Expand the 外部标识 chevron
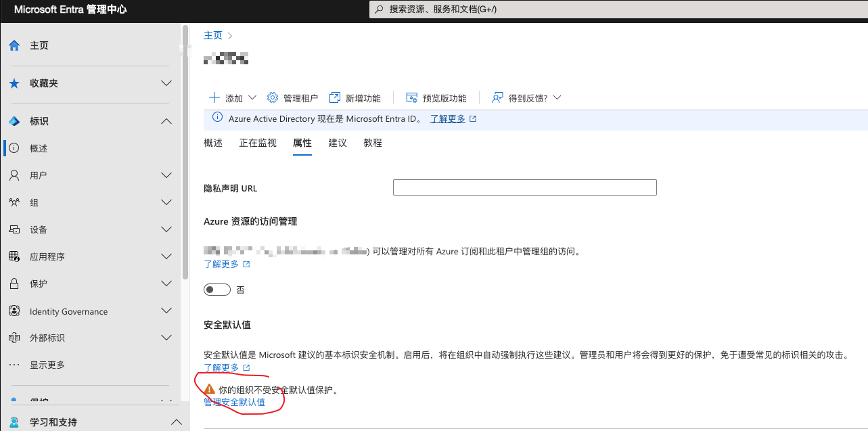This screenshot has height=431, width=868. pyautogui.click(x=166, y=338)
